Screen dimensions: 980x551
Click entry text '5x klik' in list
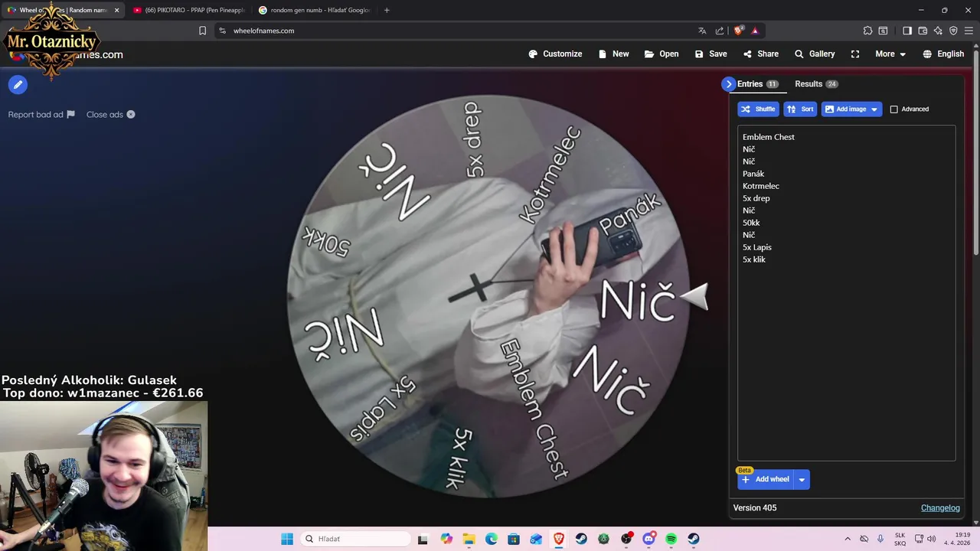(753, 259)
